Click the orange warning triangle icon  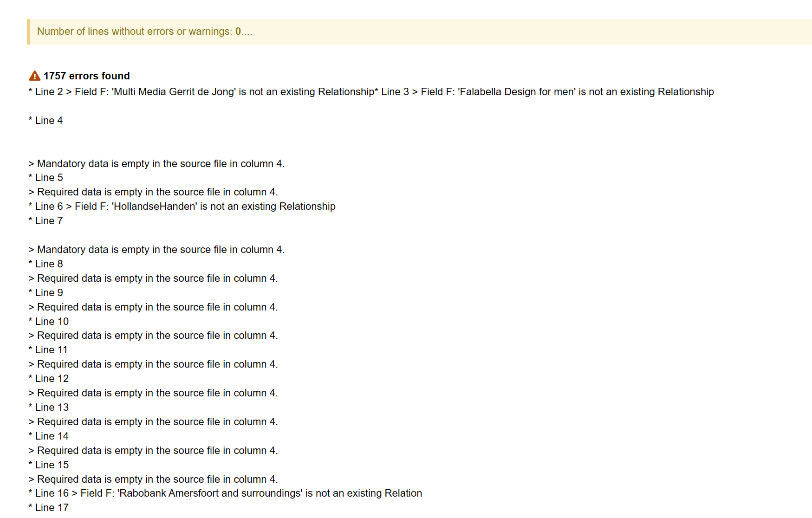pos(35,76)
